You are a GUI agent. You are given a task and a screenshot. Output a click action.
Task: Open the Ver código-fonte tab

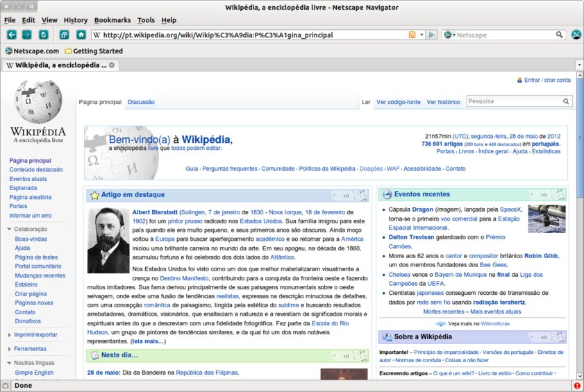click(x=399, y=102)
